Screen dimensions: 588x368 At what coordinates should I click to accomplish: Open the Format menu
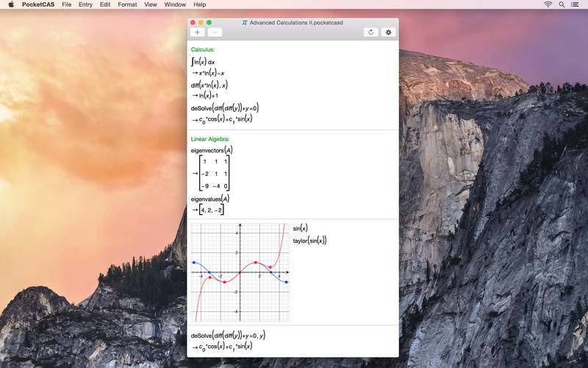pos(127,4)
